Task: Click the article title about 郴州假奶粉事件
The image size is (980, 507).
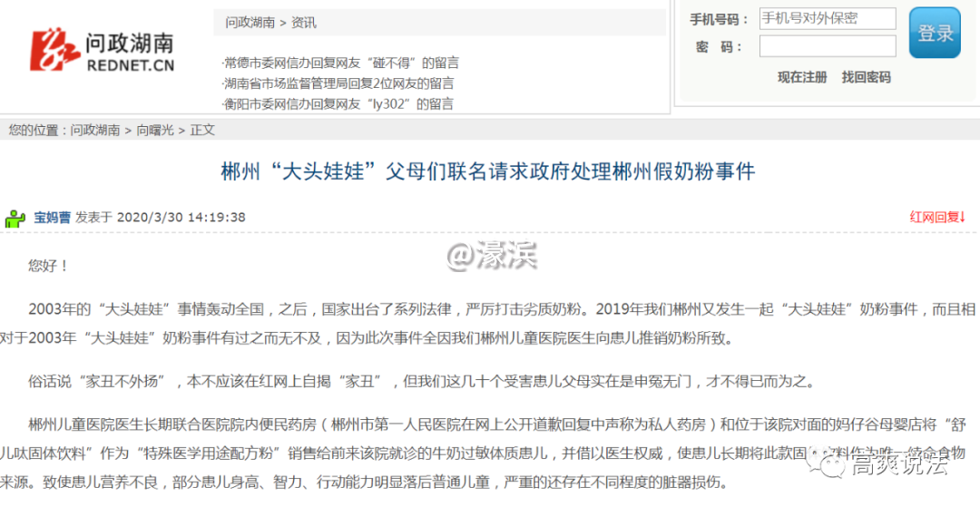Action: coord(488,172)
